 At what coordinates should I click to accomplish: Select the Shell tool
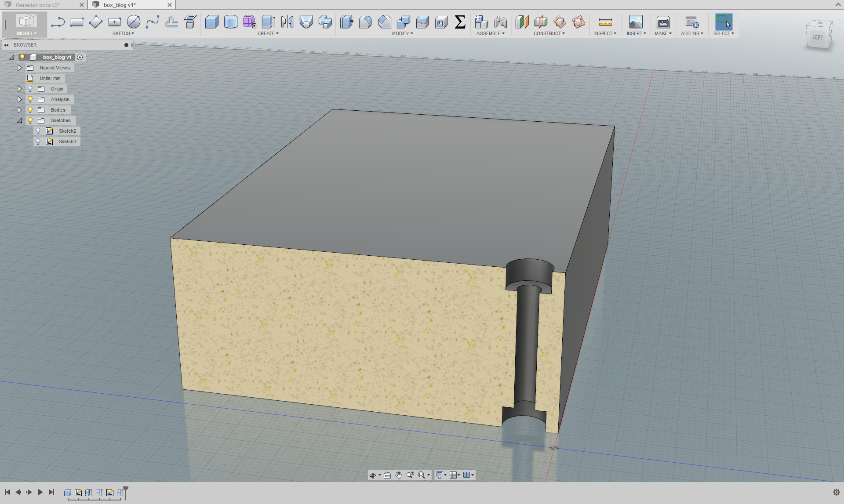pyautogui.click(x=441, y=22)
